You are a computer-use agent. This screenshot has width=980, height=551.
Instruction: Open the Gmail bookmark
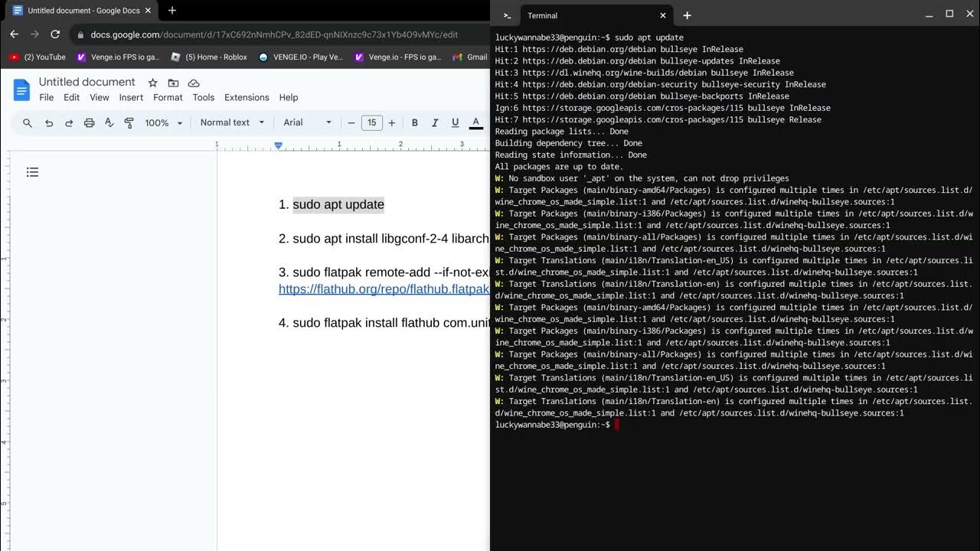click(470, 57)
